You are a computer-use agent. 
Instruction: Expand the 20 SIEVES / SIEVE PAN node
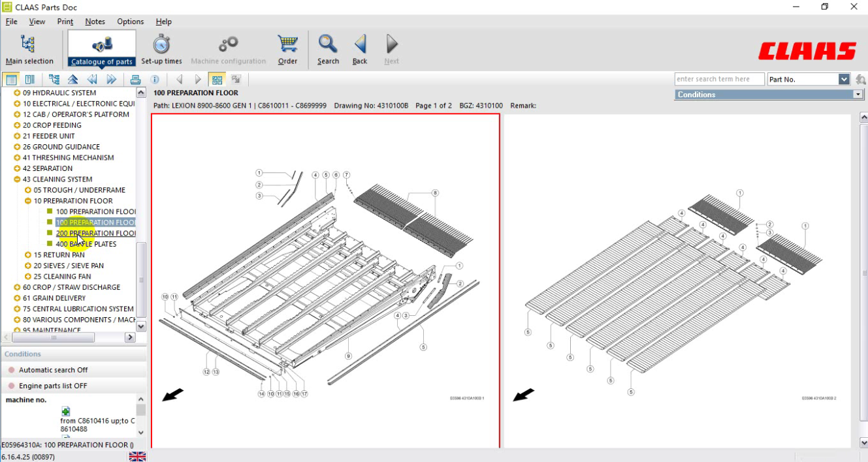coord(28,266)
